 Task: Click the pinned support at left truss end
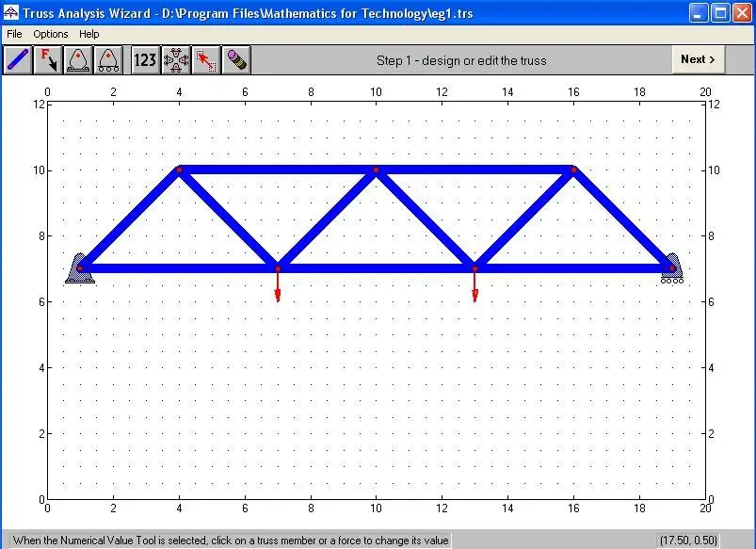(x=79, y=268)
